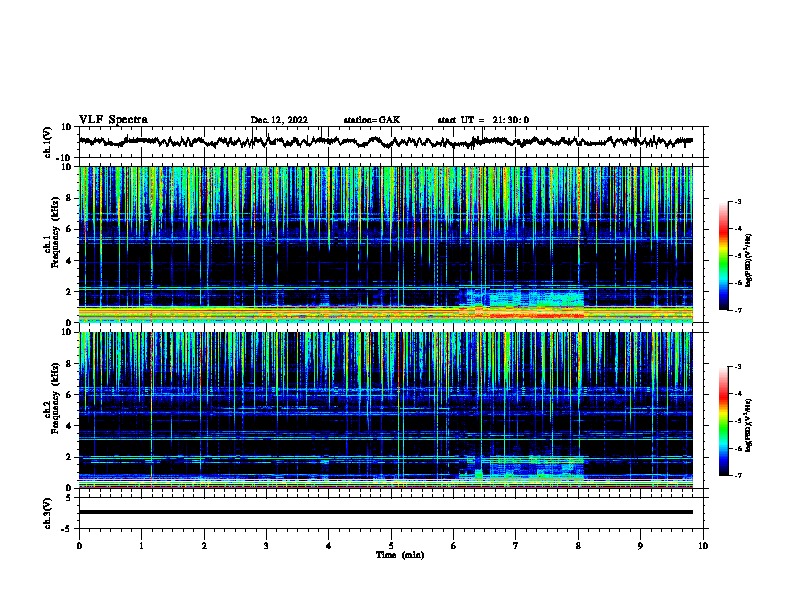
Task: Click the "-7" label on ch.1 color bar
Action: tap(737, 310)
